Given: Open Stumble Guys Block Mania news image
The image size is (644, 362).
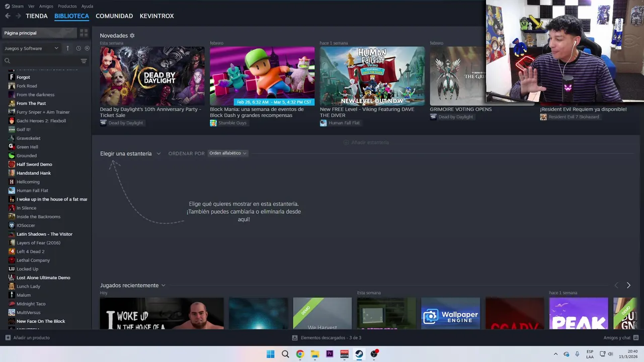Looking at the screenshot, I should (x=262, y=76).
